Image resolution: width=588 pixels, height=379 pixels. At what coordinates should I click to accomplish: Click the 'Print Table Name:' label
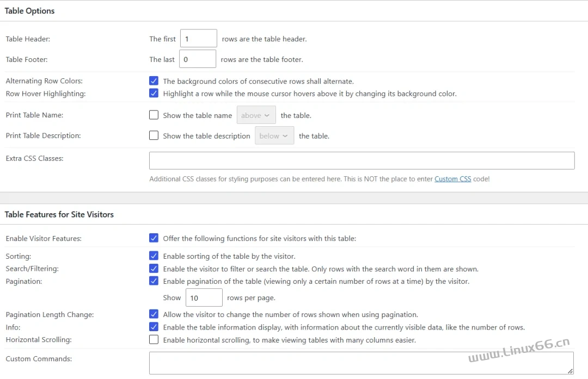(34, 115)
